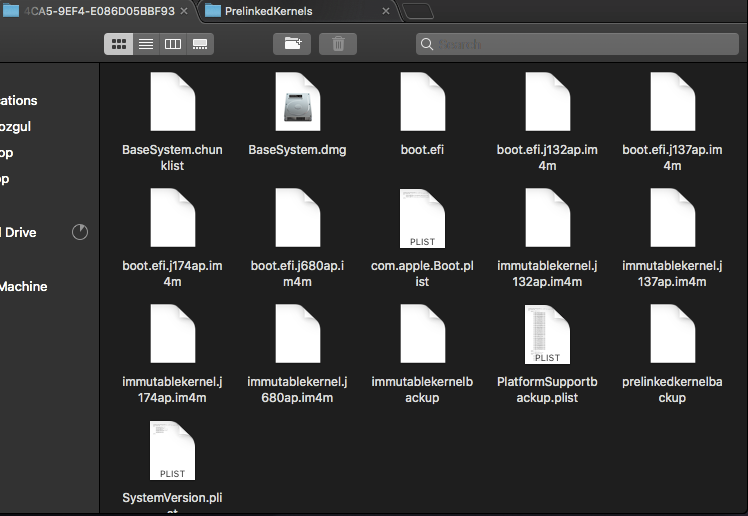Click the boot.efi.j174ap.im4m name label
The height and width of the screenshot is (516, 748).
tap(172, 273)
